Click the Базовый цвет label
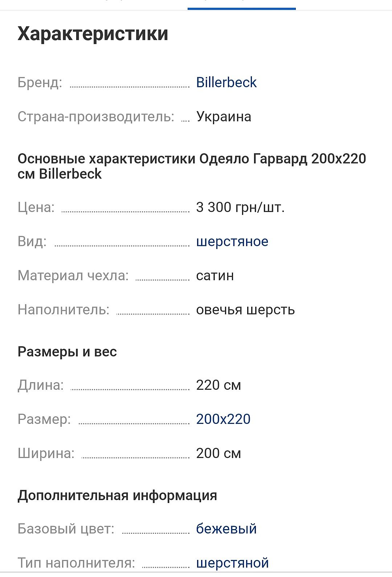The width and height of the screenshot is (392, 577). pos(66,529)
